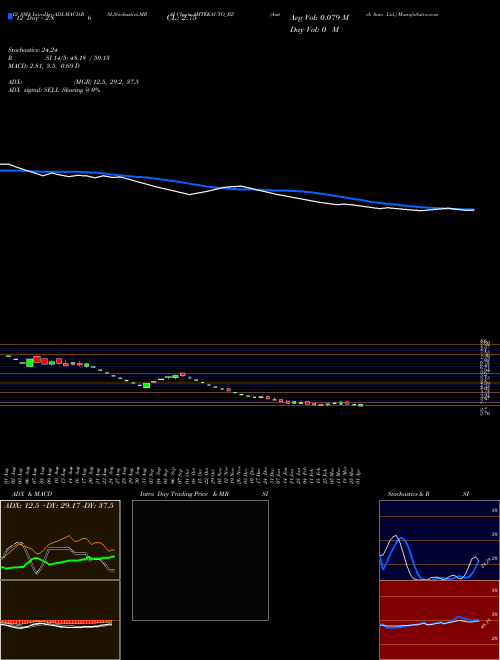
Task: Click the red candlestick at the September peak
Action: 183,374
